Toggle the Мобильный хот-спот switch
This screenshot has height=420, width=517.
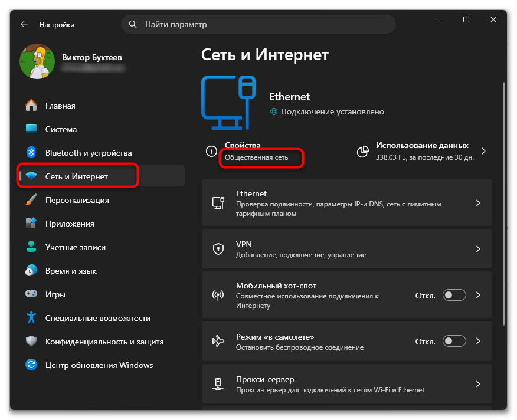coord(454,295)
